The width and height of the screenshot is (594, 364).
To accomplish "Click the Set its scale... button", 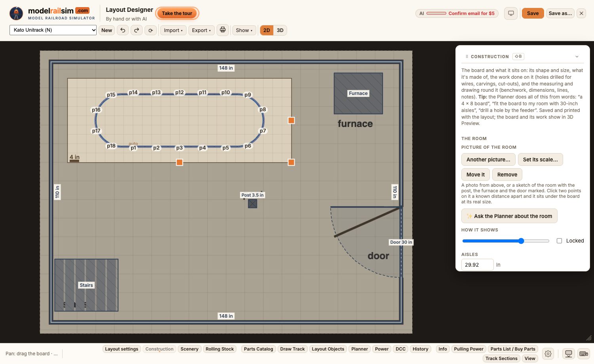I will (540, 159).
